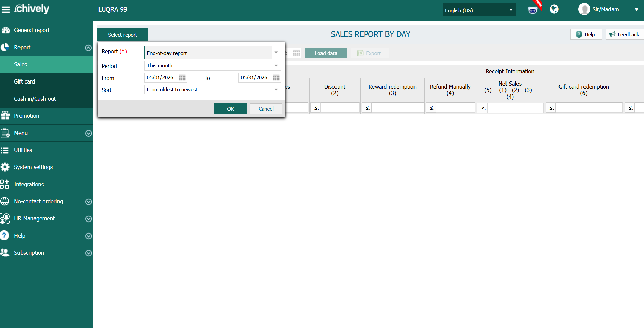Open the robot assistant icon in header
Screen dimensions: 644x328
click(533, 10)
